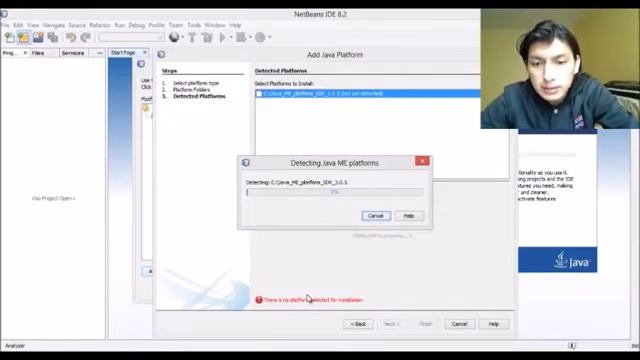Open the View menu
640x360 pixels.
33,25
